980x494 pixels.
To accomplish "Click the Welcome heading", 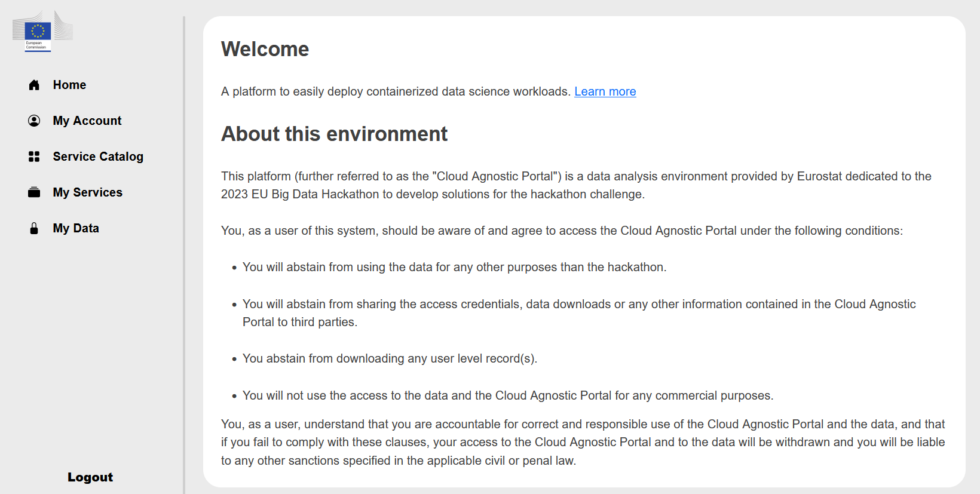I will (265, 49).
